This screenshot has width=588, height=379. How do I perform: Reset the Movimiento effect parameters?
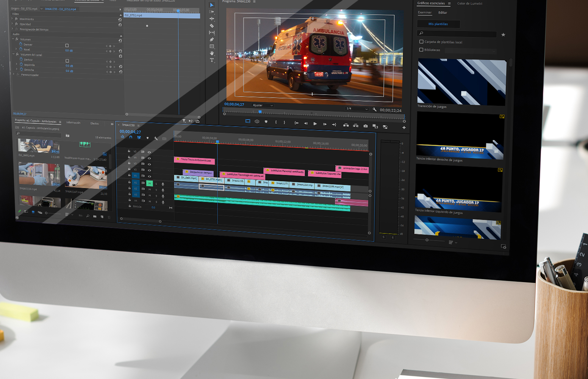coord(120,19)
